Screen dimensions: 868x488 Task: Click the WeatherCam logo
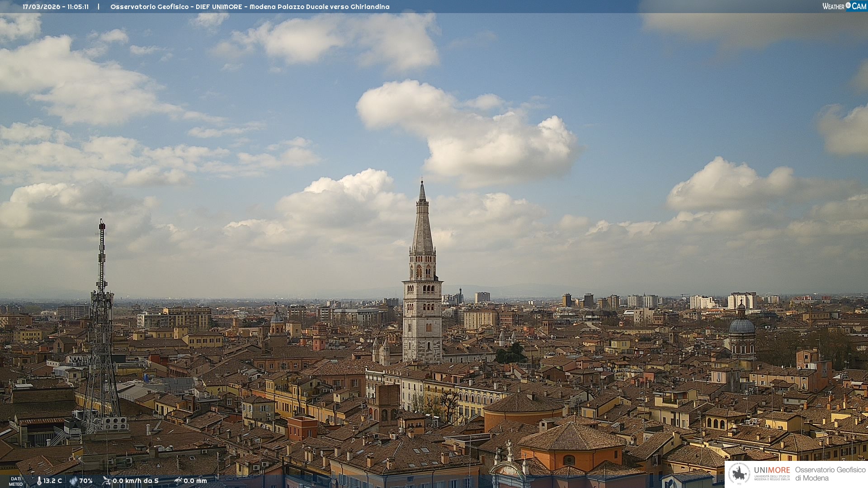click(844, 6)
